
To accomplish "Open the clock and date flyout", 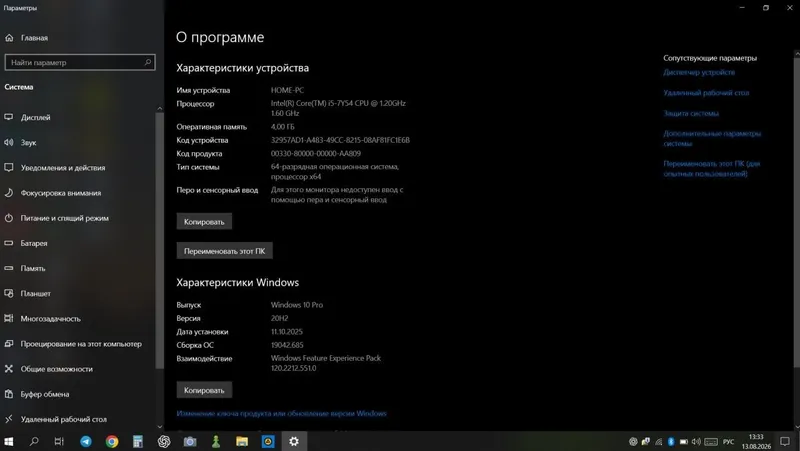I will (x=756, y=441).
